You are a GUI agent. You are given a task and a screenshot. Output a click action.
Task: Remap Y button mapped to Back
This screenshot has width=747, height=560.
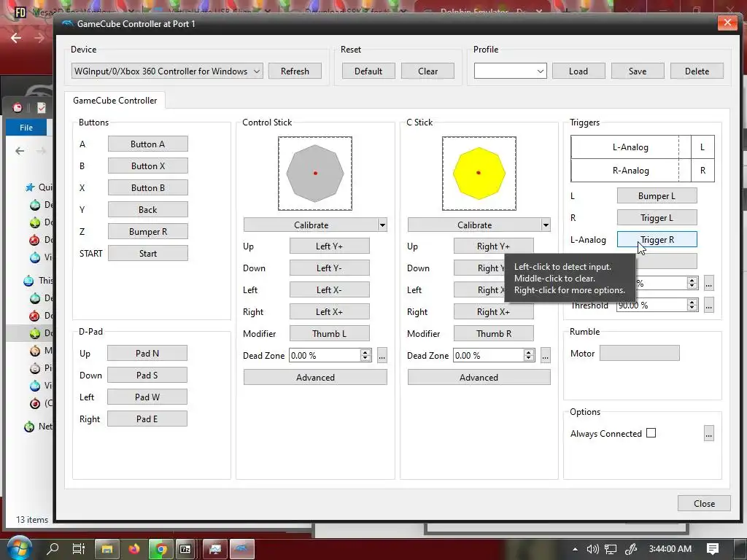click(x=147, y=209)
